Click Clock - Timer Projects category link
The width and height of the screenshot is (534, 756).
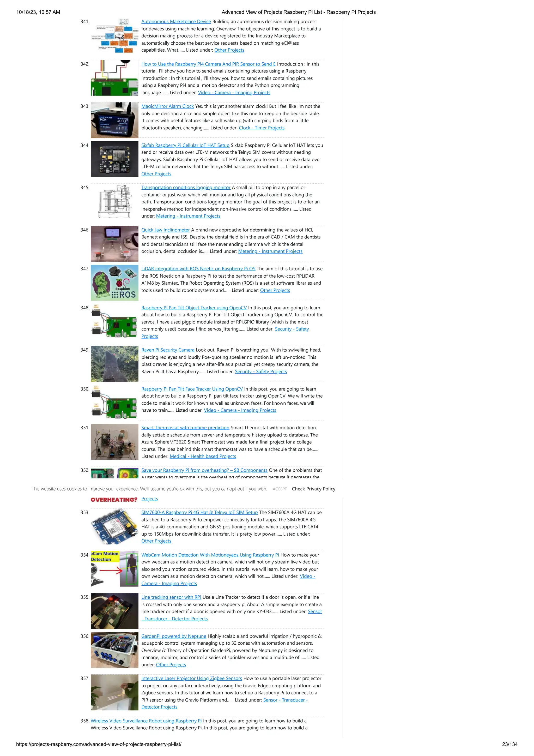click(262, 128)
